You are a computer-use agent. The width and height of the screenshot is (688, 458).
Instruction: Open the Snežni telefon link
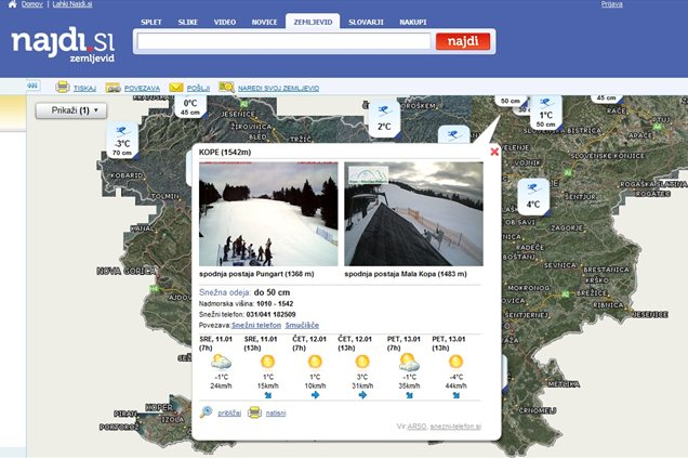pyautogui.click(x=256, y=325)
